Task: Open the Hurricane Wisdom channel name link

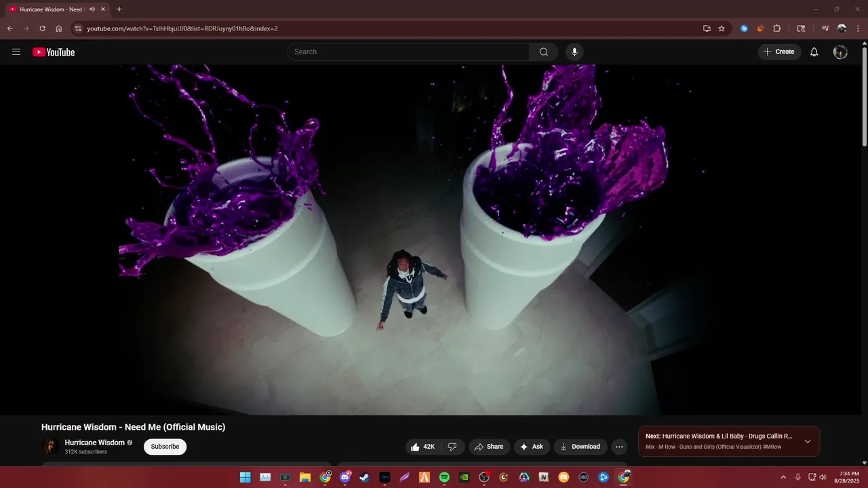Action: (95, 443)
